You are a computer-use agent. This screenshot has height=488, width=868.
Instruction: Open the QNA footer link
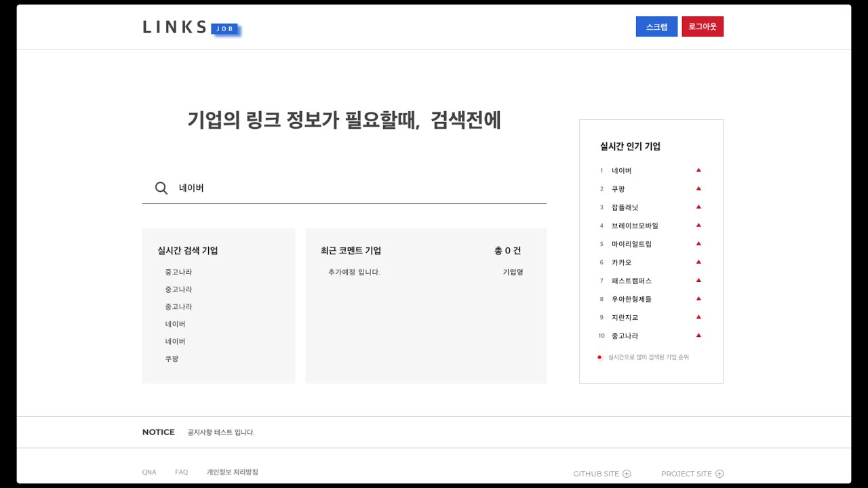(149, 472)
